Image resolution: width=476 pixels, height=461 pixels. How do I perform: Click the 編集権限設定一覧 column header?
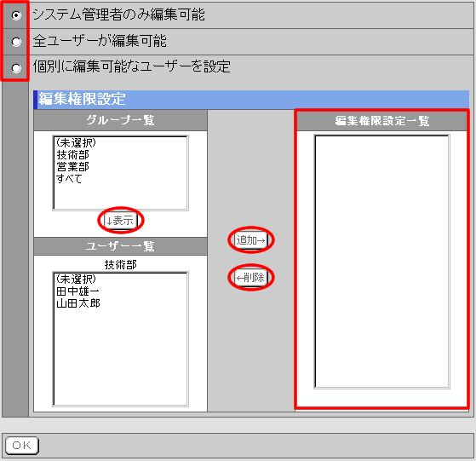tap(381, 121)
